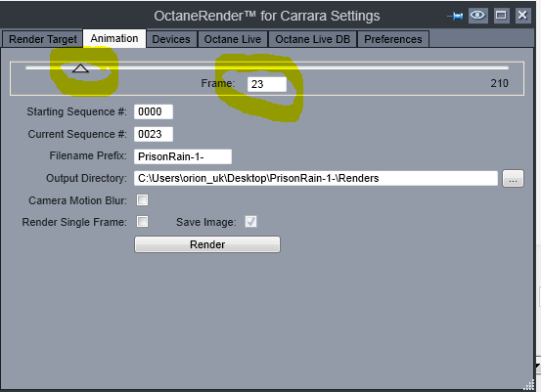
Task: Open the Devices tab
Action: 171,39
